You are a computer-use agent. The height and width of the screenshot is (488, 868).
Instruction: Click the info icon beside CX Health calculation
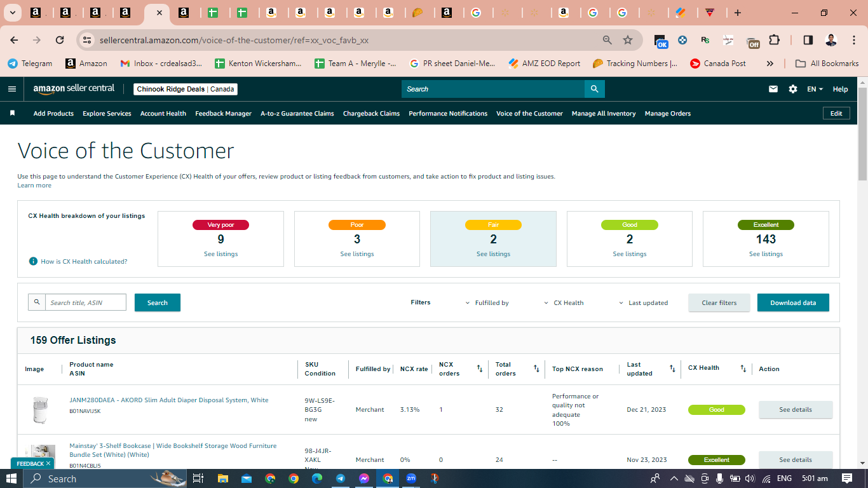pos(33,261)
